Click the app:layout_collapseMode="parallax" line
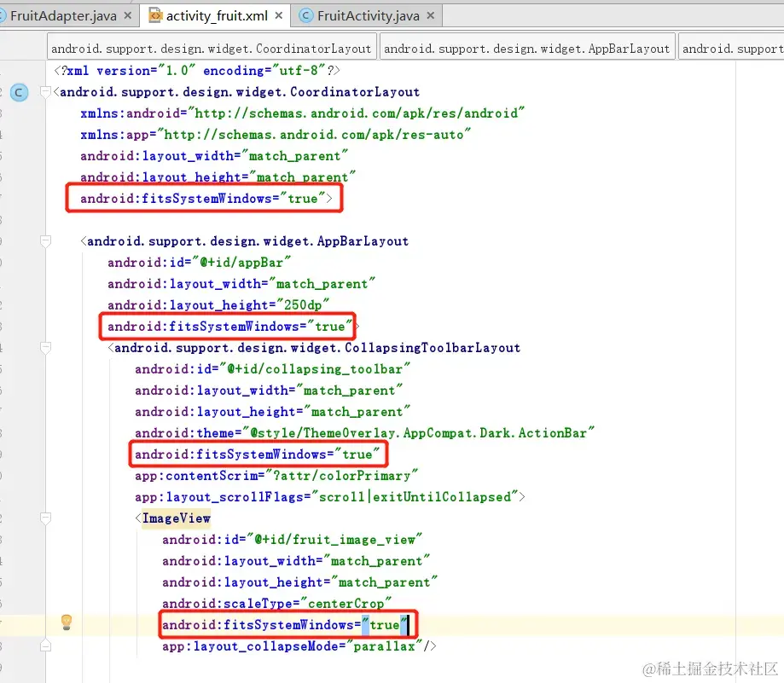Screen dimensions: 784x683 299,646
